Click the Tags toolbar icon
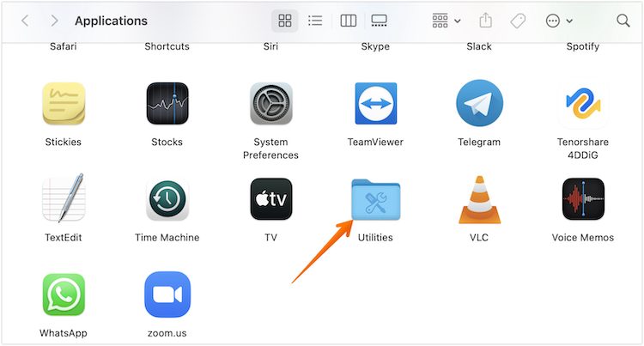The width and height of the screenshot is (644, 346). (x=518, y=21)
